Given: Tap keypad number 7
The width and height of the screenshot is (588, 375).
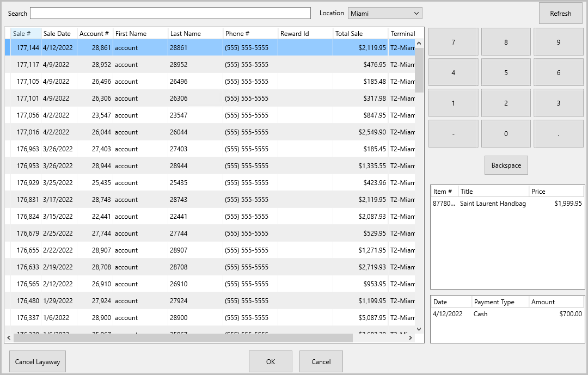Looking at the screenshot, I should [454, 42].
